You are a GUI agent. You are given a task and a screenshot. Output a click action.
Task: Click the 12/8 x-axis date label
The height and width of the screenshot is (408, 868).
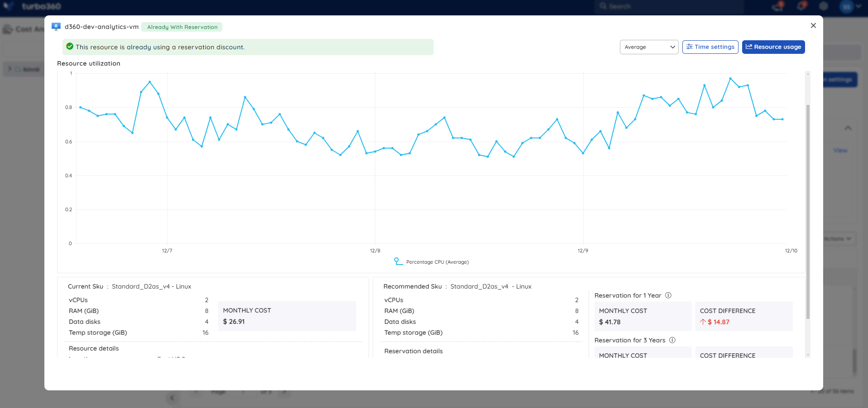(x=375, y=251)
